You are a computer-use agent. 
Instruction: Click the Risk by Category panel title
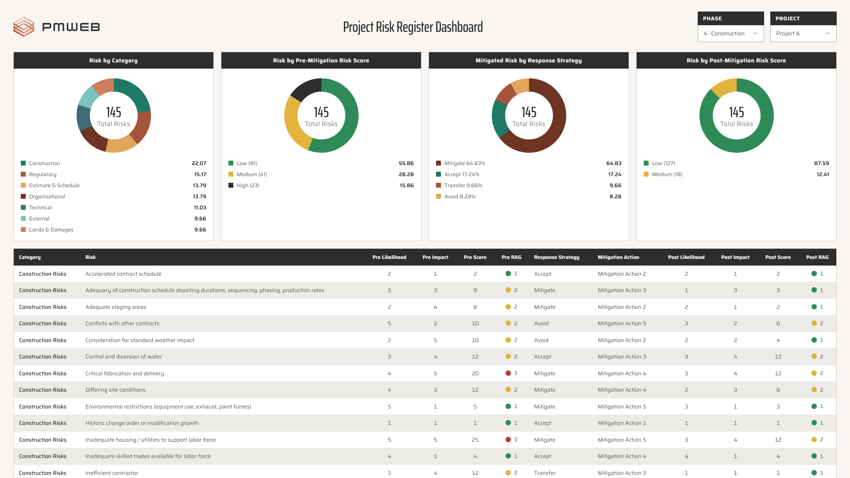113,61
